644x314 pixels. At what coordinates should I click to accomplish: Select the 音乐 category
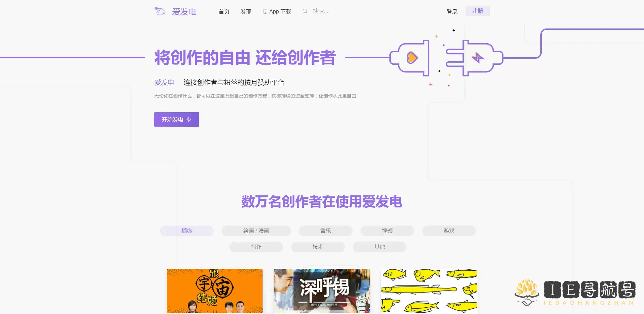(x=325, y=231)
